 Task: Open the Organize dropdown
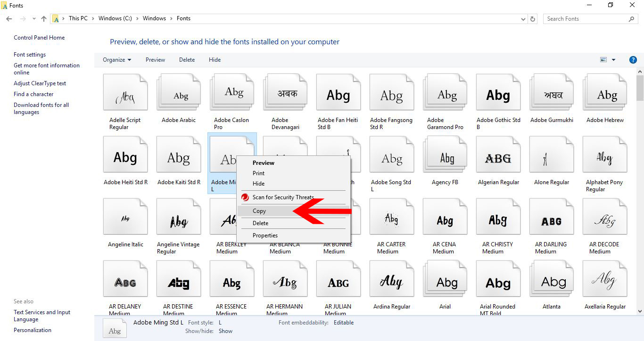coord(116,60)
